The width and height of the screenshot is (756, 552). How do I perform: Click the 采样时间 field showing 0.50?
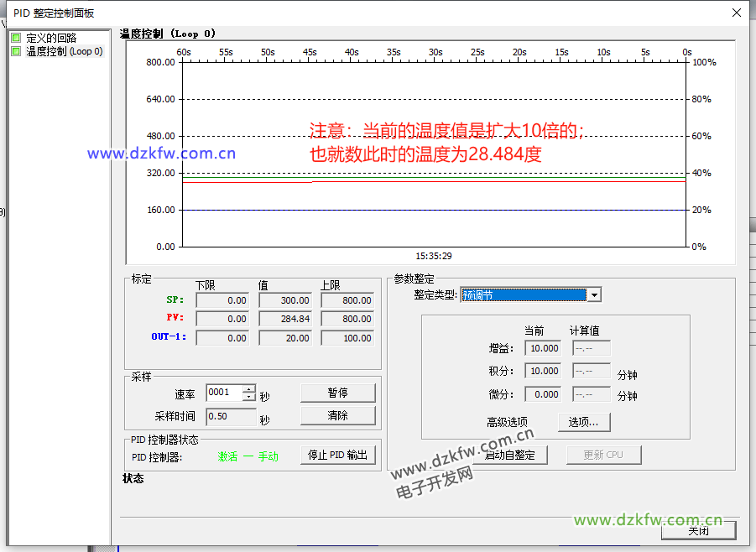click(229, 417)
